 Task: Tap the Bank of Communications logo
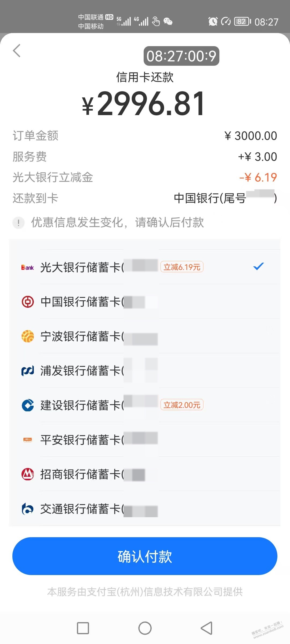(28, 509)
